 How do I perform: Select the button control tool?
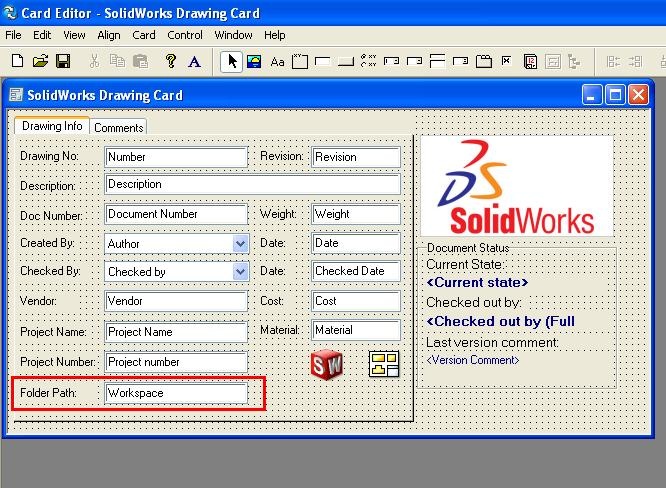pyautogui.click(x=346, y=62)
